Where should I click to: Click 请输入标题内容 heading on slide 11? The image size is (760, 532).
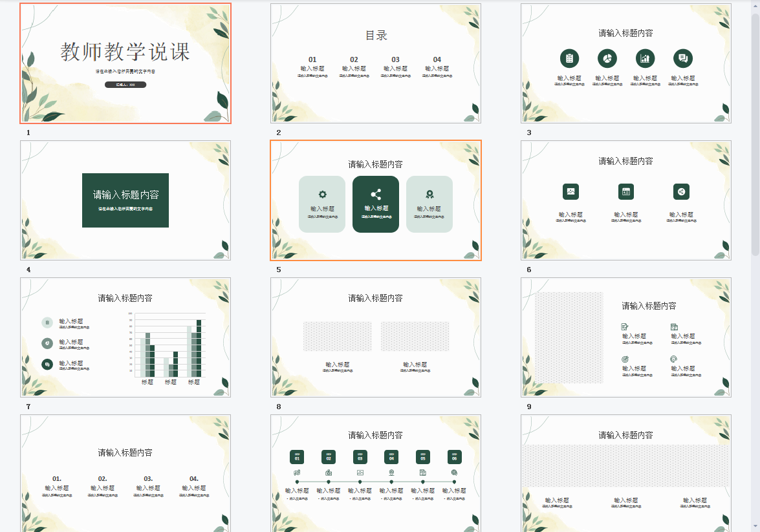[x=376, y=435]
